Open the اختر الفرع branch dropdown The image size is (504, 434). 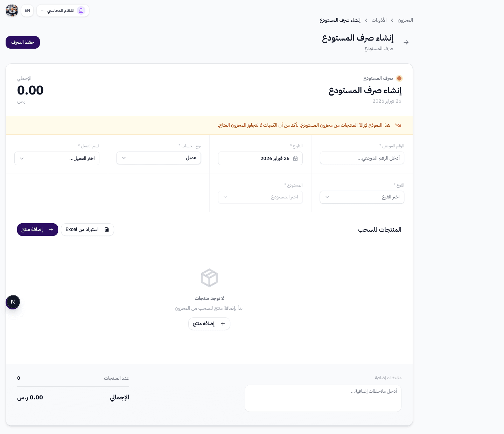(x=362, y=197)
